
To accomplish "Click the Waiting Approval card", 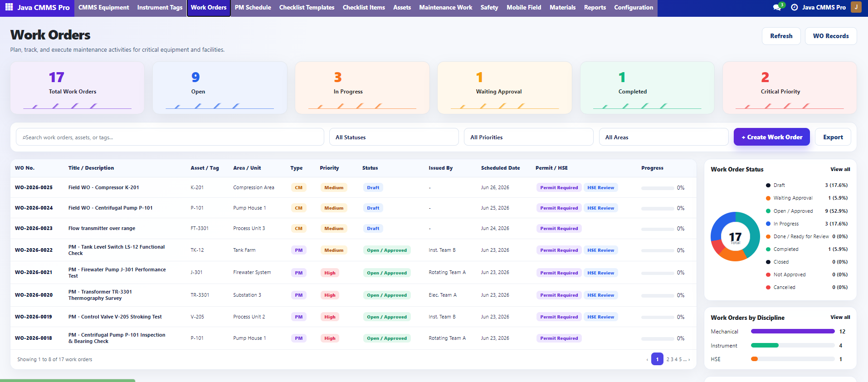I will coord(505,88).
